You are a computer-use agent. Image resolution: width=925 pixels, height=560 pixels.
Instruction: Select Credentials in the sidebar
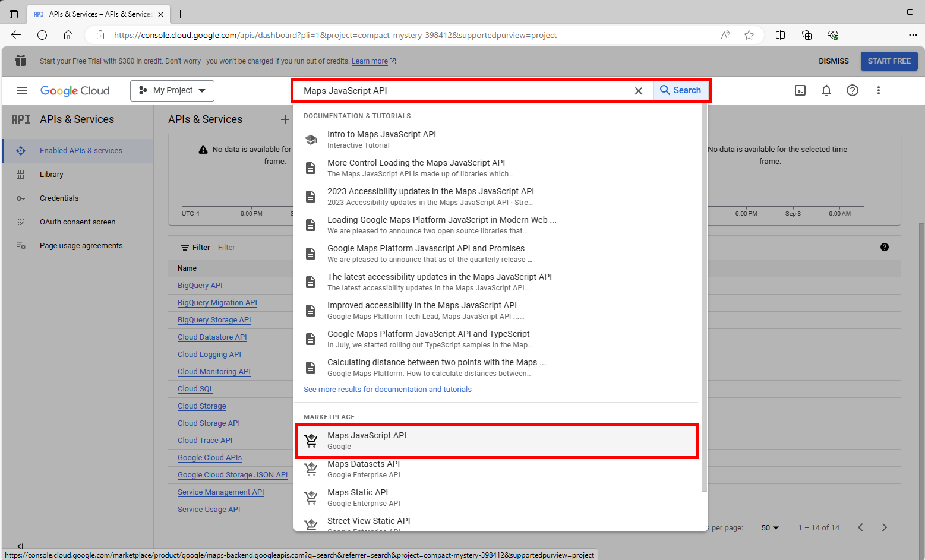coord(78,198)
